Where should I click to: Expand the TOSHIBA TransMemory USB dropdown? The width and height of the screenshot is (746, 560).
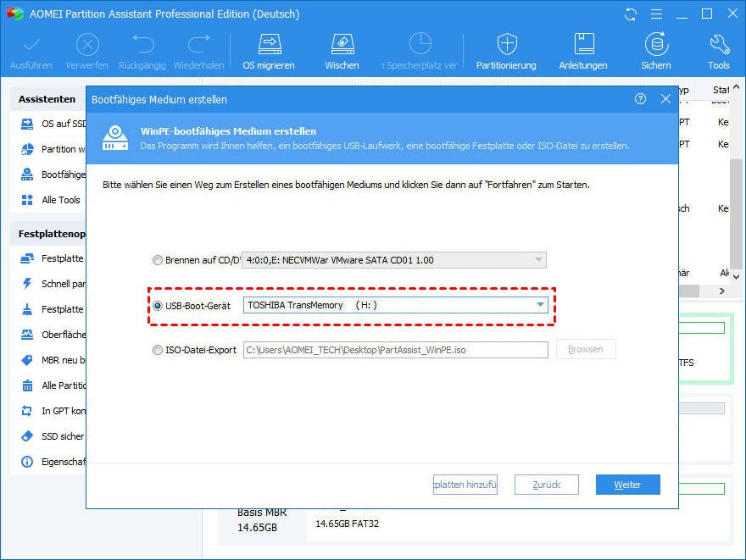tap(540, 305)
